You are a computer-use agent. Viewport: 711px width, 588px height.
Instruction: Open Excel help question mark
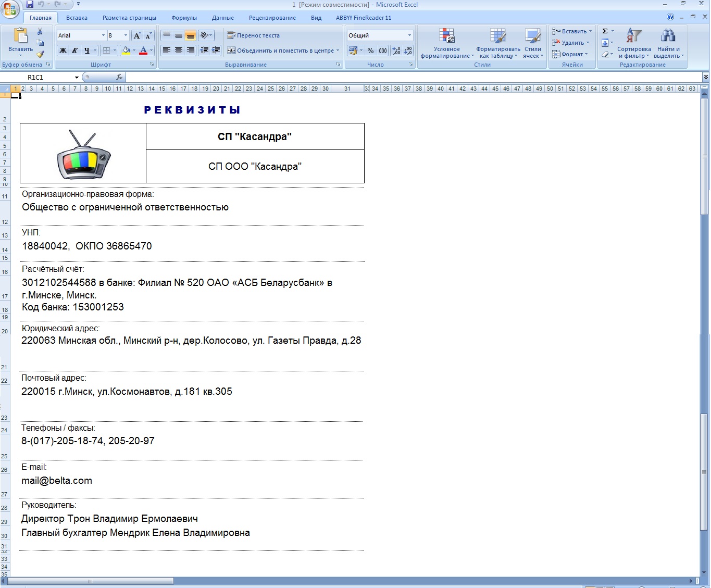(670, 17)
